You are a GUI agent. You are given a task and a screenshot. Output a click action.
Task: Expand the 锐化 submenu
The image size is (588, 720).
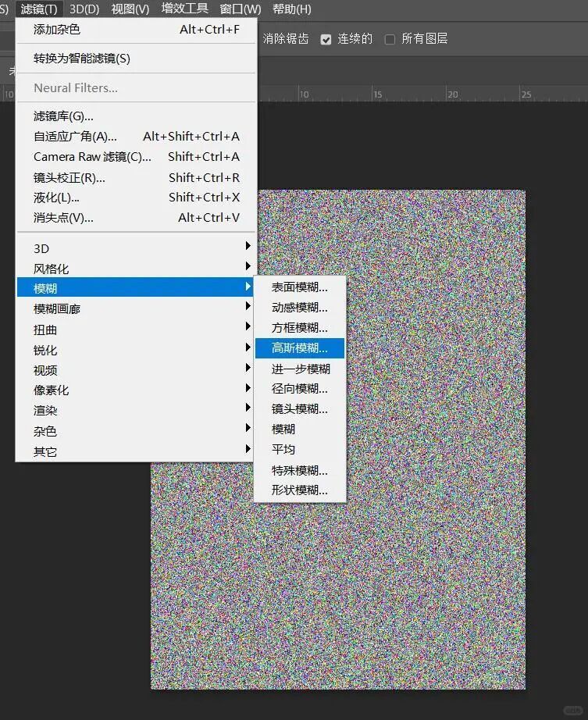[136, 350]
